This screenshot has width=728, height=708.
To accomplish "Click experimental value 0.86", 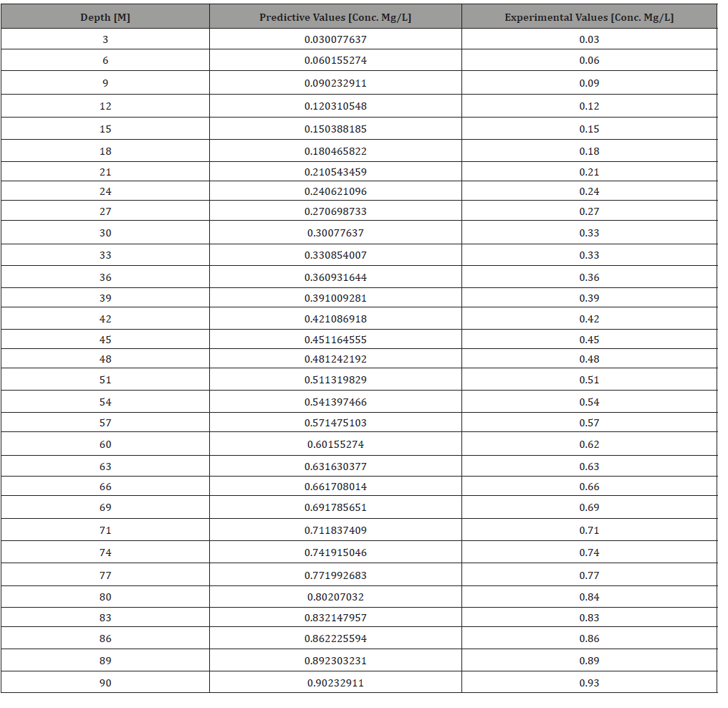I will point(589,638).
